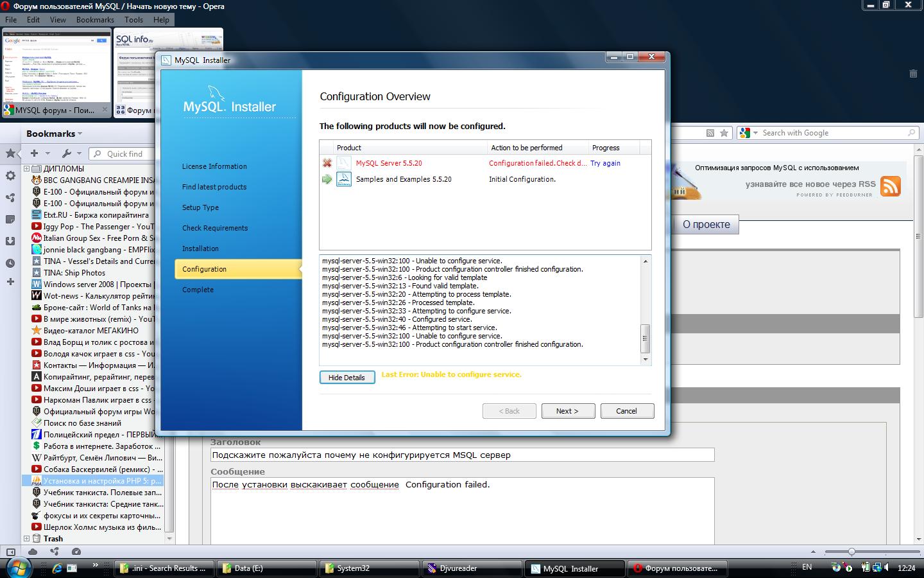The height and width of the screenshot is (578, 924).
Task: Click Next in MySQL Installer
Action: tap(567, 411)
